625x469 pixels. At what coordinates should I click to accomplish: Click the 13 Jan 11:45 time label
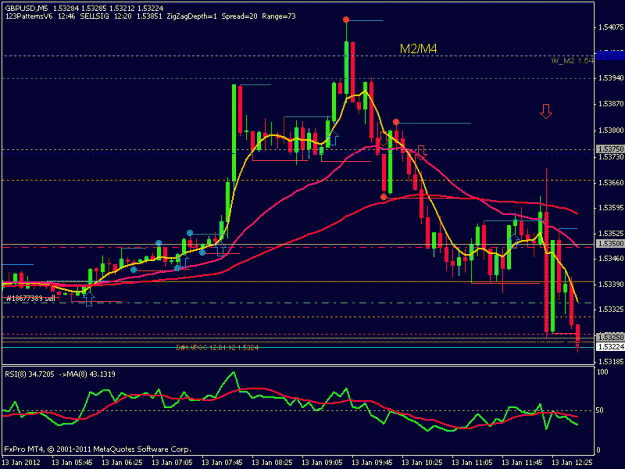tap(522, 462)
